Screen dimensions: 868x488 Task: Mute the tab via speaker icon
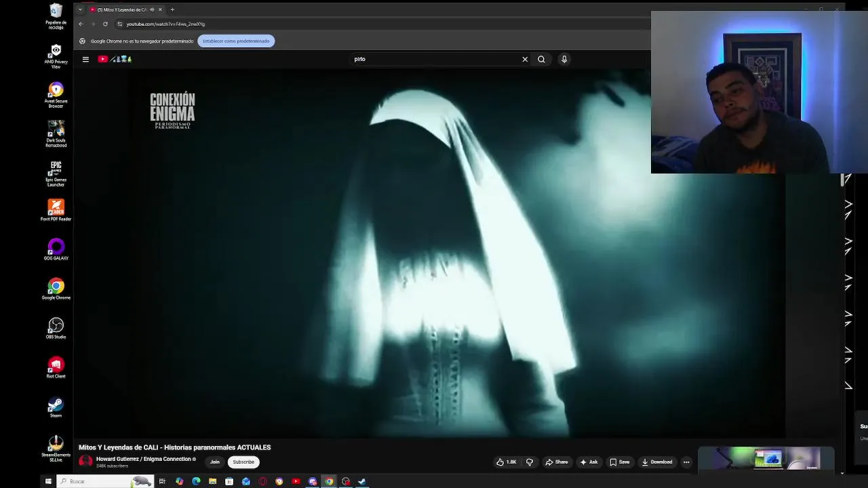pyautogui.click(x=152, y=9)
